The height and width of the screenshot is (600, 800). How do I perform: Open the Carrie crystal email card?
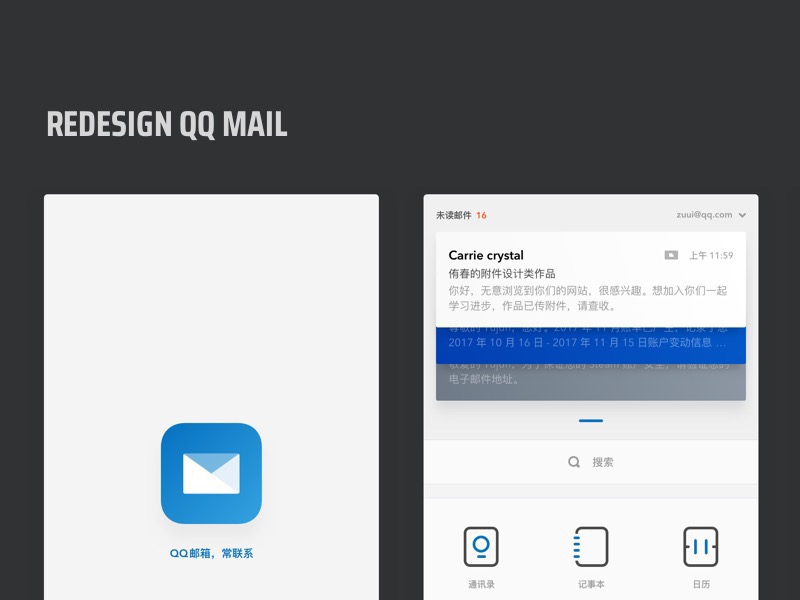590,280
